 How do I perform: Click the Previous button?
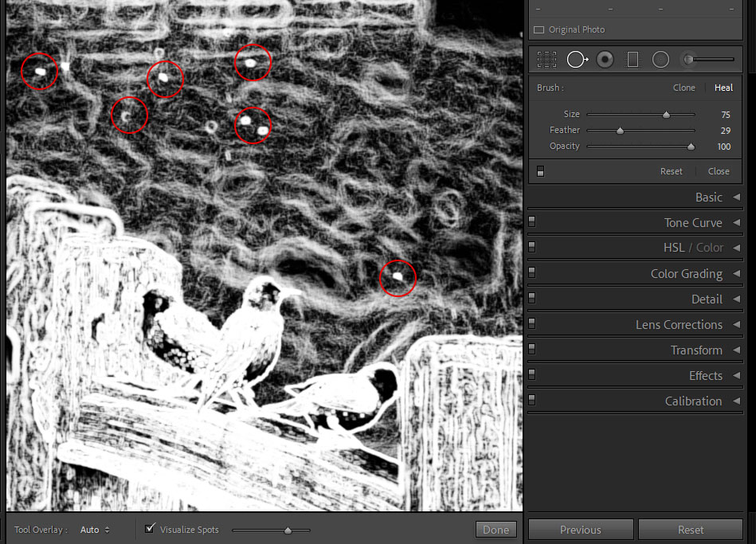pyautogui.click(x=581, y=530)
